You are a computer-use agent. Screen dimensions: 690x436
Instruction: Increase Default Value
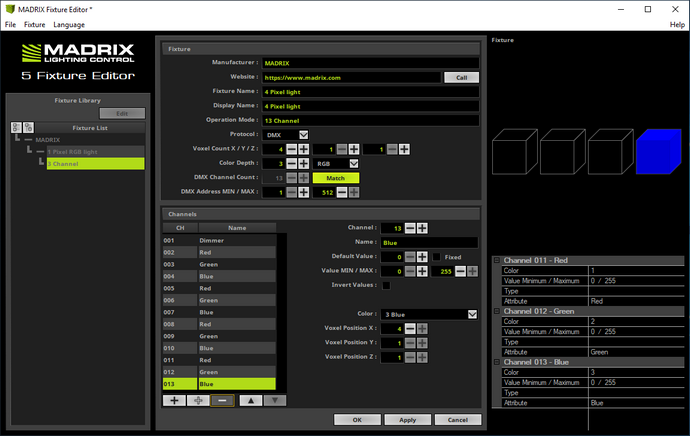(x=422, y=257)
